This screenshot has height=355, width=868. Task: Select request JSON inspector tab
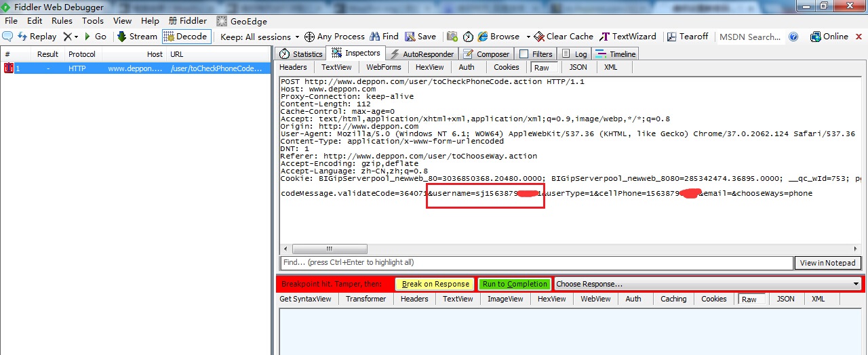tap(578, 67)
